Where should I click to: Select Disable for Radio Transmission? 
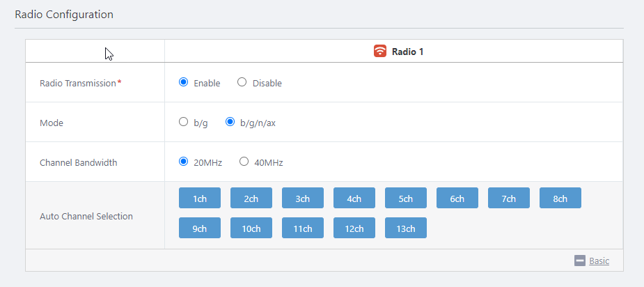tap(242, 82)
